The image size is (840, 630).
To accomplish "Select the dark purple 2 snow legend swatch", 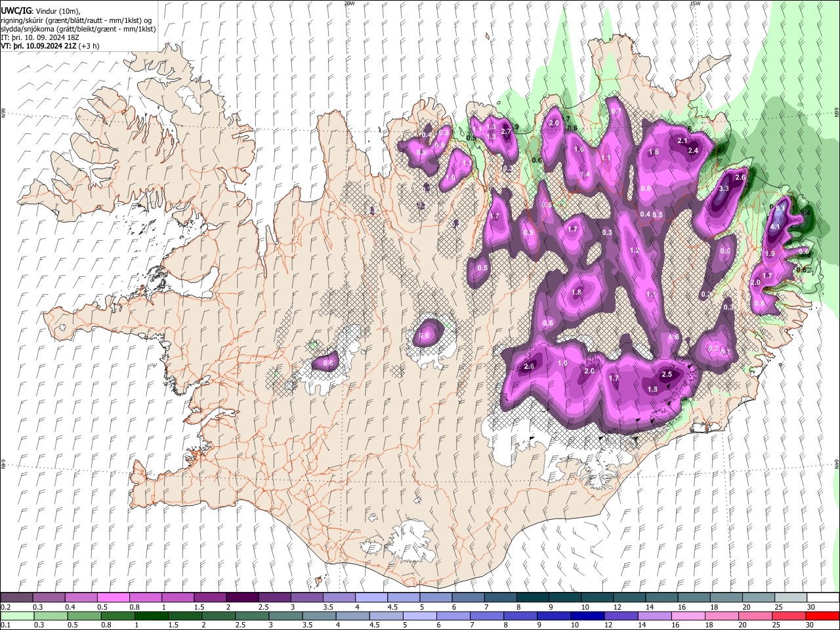I will tap(241, 598).
